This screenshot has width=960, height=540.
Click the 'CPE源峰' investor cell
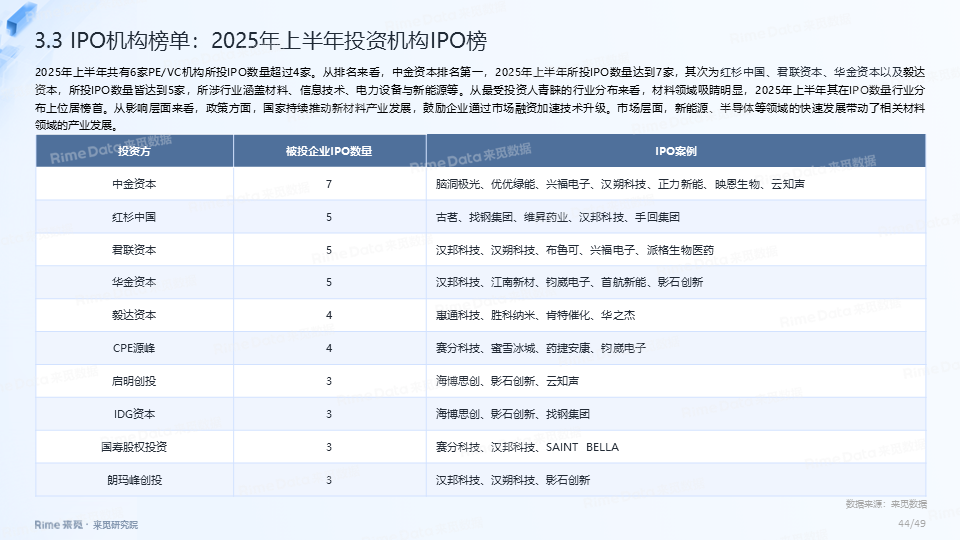[x=134, y=348]
